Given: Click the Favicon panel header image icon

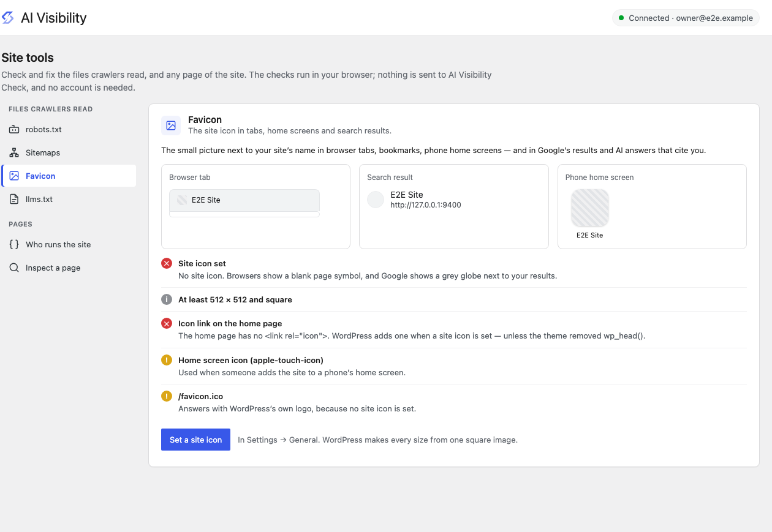Looking at the screenshot, I should [x=171, y=126].
